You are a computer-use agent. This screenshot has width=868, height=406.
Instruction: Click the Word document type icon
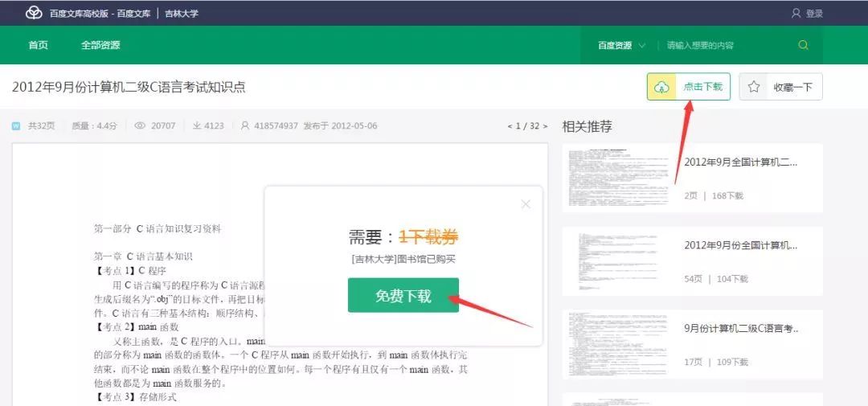[16, 126]
